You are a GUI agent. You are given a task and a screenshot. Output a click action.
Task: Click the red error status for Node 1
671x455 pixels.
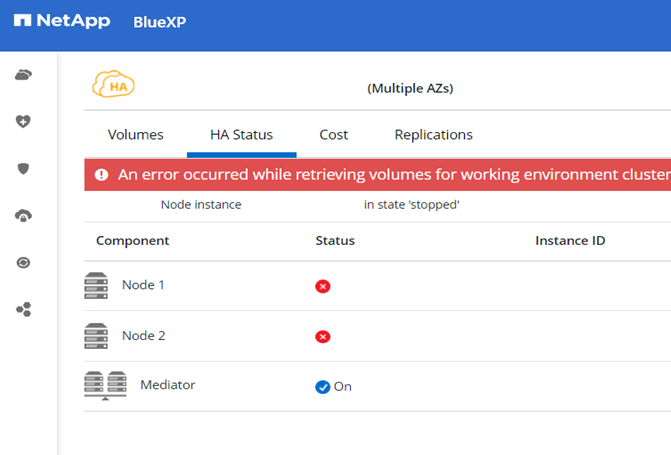pyautogui.click(x=322, y=286)
